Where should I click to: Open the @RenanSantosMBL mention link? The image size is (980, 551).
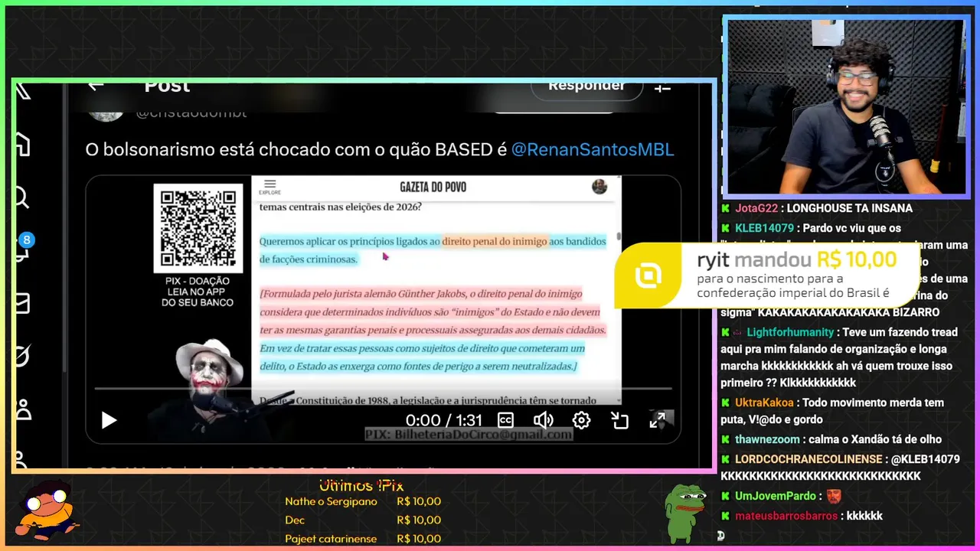tap(593, 149)
